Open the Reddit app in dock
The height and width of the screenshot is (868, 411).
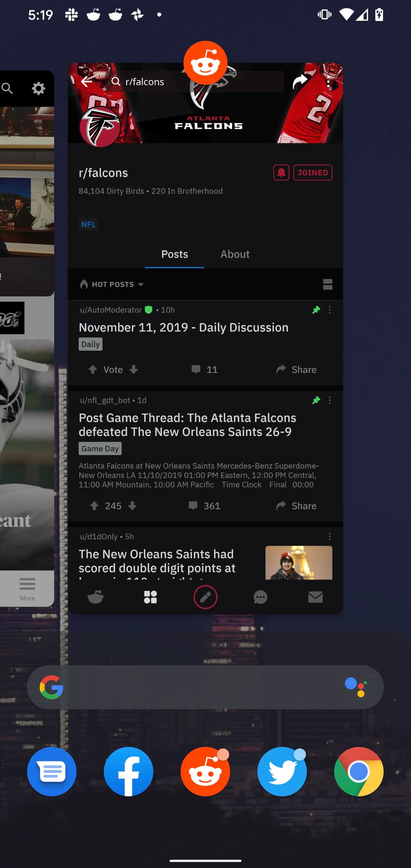click(x=205, y=771)
